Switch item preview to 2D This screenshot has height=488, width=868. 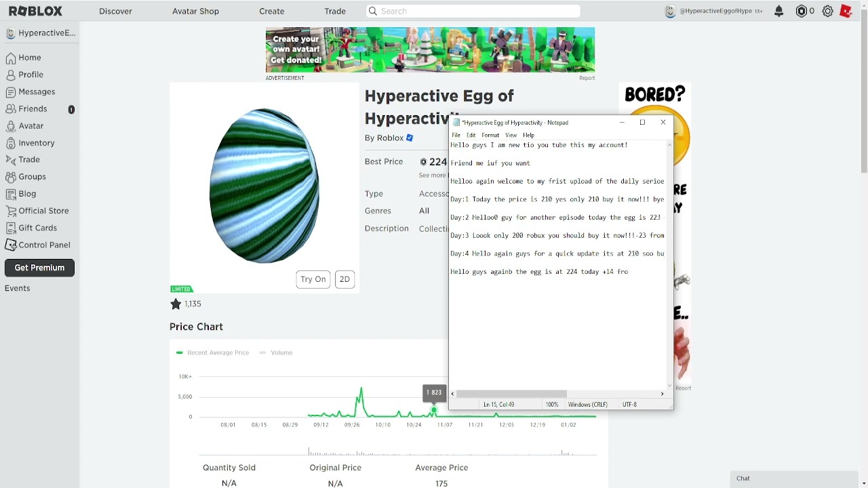pyautogui.click(x=344, y=279)
